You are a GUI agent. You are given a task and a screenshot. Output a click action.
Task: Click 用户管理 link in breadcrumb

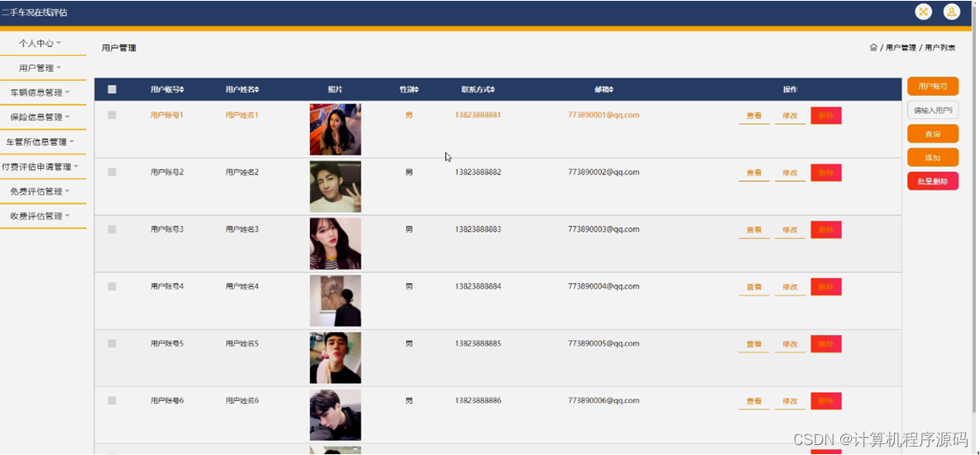pyautogui.click(x=901, y=47)
